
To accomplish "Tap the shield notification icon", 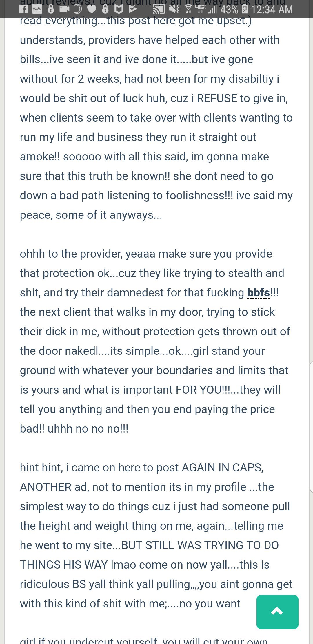I will coord(119,9).
